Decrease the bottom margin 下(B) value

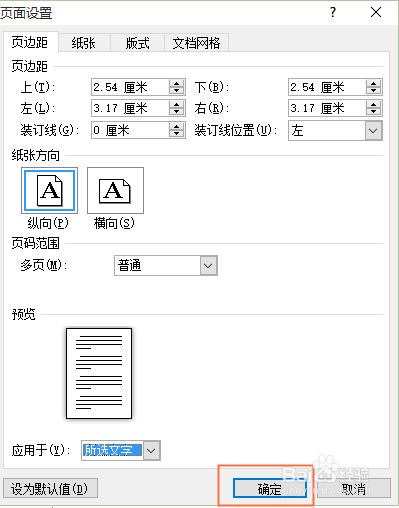click(373, 91)
